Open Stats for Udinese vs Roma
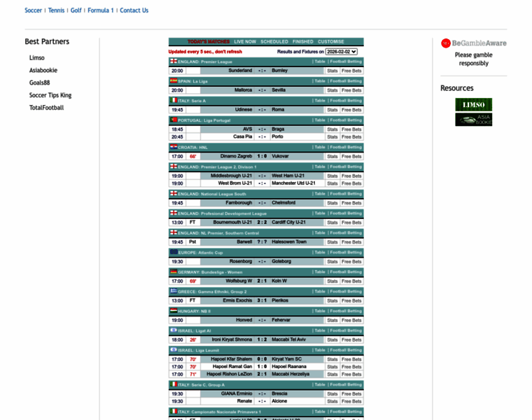 click(332, 110)
